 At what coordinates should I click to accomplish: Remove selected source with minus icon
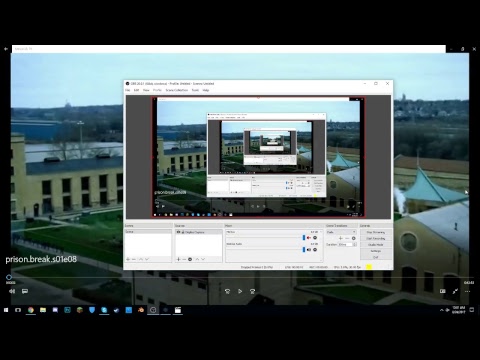[184, 259]
